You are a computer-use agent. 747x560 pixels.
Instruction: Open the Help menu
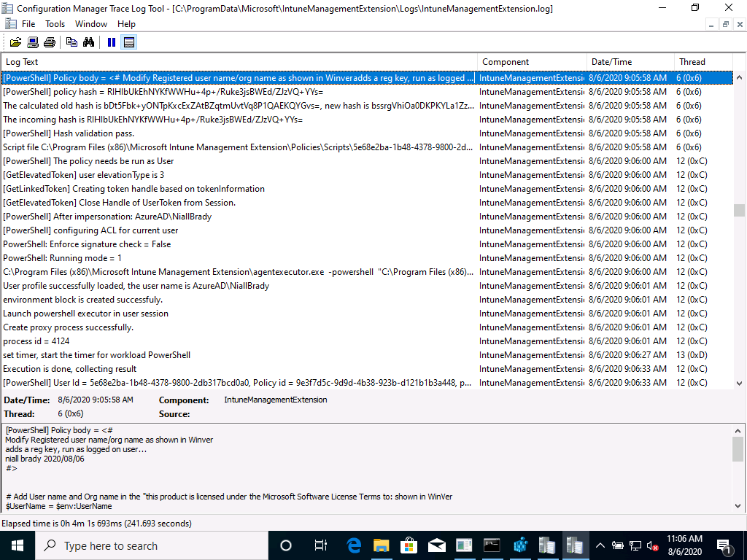coord(126,24)
